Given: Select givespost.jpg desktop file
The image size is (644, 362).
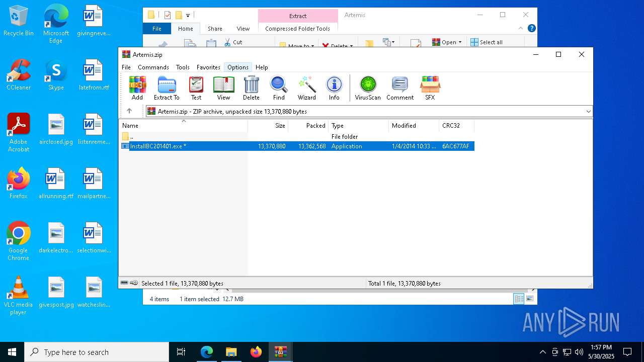Looking at the screenshot, I should [x=56, y=293].
